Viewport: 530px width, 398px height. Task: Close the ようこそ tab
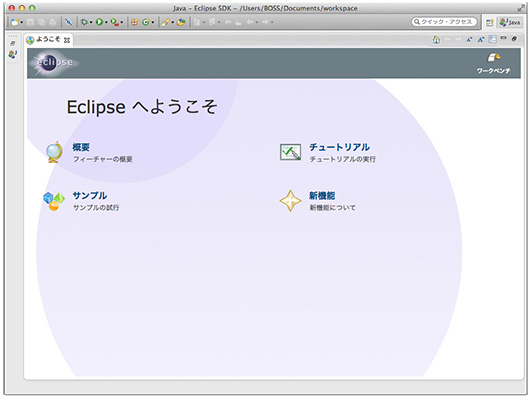pyautogui.click(x=67, y=40)
